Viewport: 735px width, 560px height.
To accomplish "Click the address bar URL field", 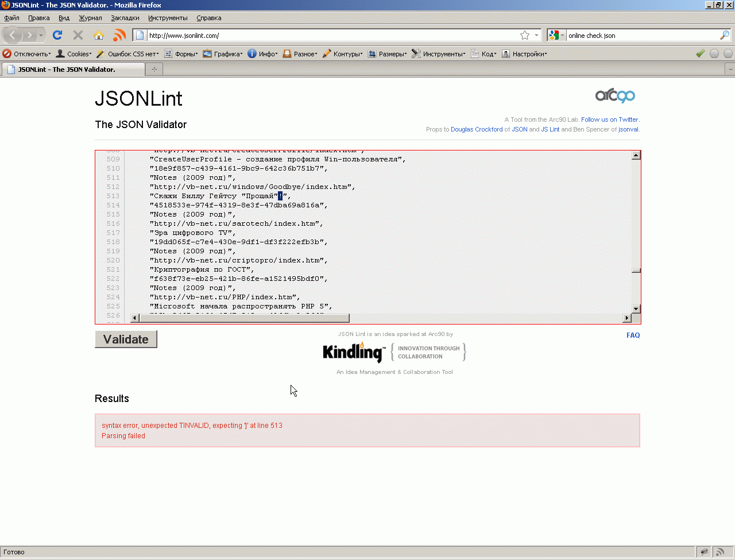I will coord(333,36).
